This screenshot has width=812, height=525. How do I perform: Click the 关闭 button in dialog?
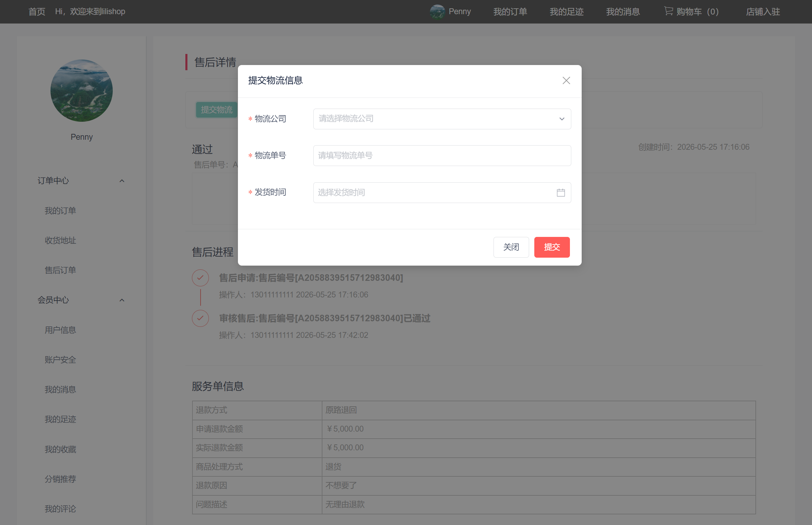click(511, 247)
